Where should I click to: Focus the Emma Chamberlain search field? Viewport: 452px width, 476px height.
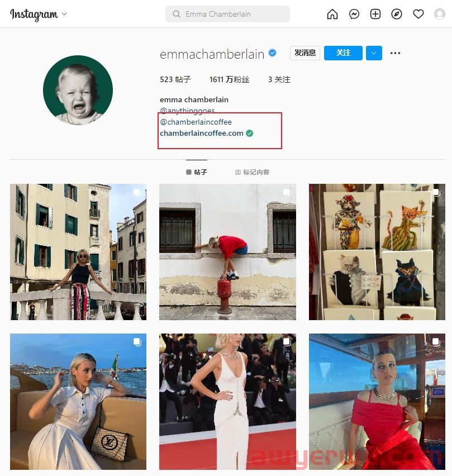pyautogui.click(x=227, y=14)
